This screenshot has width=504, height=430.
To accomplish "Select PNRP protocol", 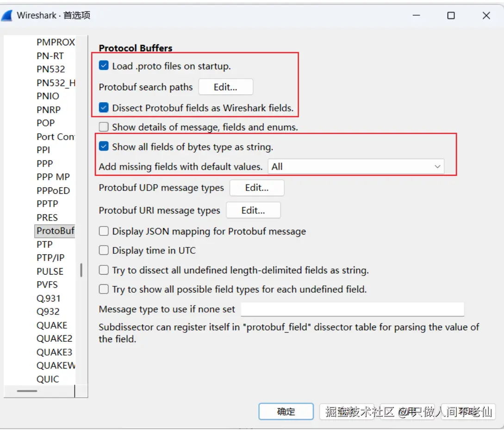I will pos(49,110).
